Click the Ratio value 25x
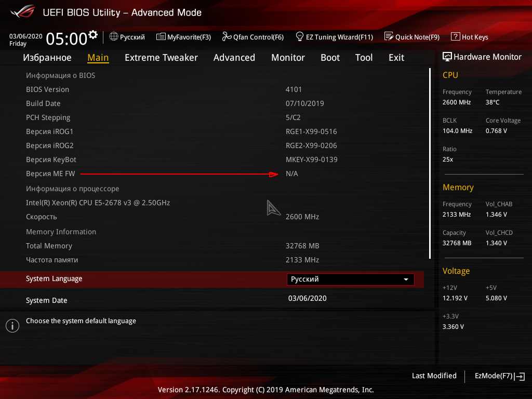 click(x=447, y=159)
